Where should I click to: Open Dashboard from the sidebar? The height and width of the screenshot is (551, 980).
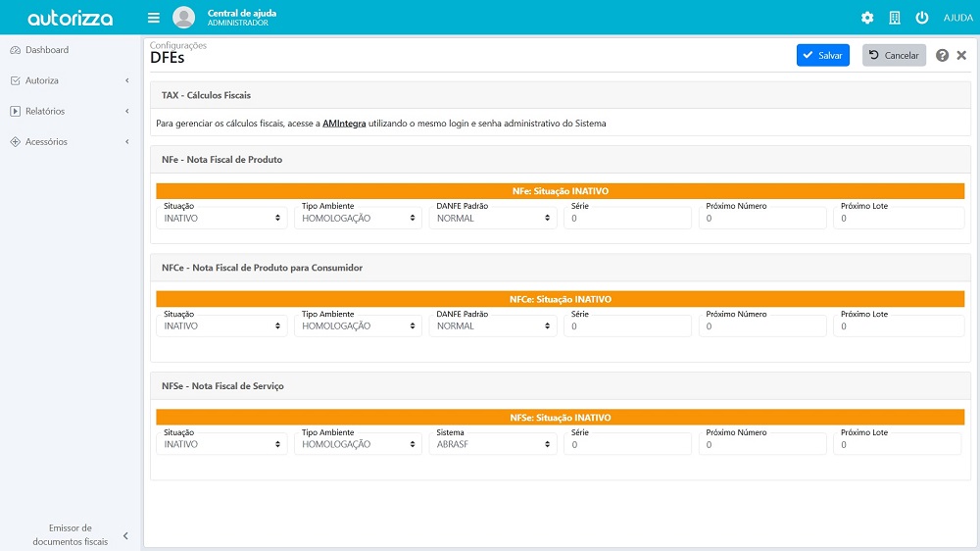click(x=46, y=50)
